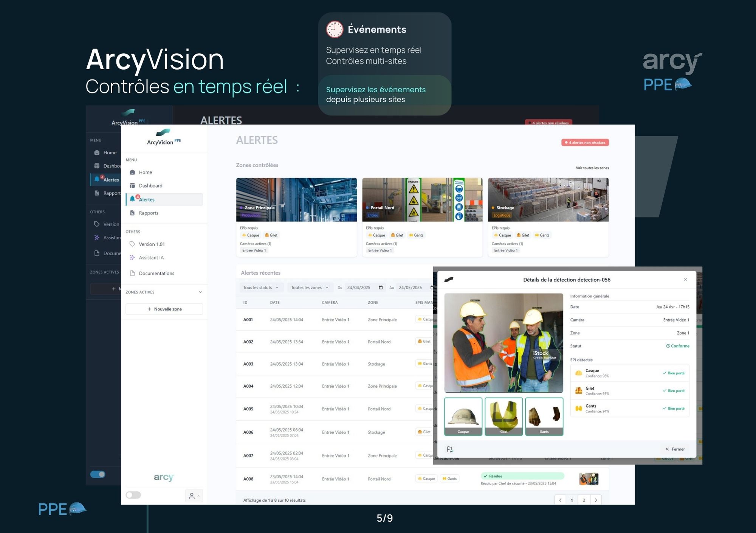Open the A008 detection thumbnail

[x=589, y=479]
